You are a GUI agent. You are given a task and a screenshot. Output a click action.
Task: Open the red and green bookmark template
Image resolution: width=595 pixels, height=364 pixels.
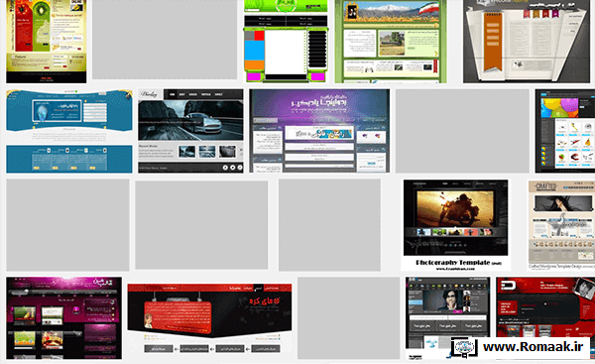coord(47,42)
